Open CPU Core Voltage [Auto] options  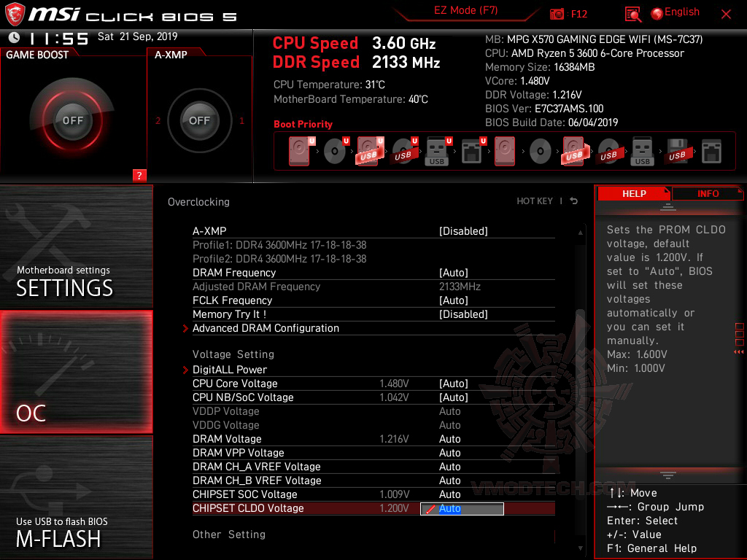point(453,384)
